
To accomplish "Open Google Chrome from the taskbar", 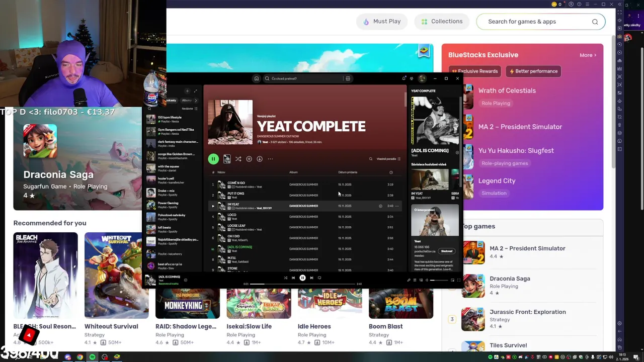I will pyautogui.click(x=80, y=357).
